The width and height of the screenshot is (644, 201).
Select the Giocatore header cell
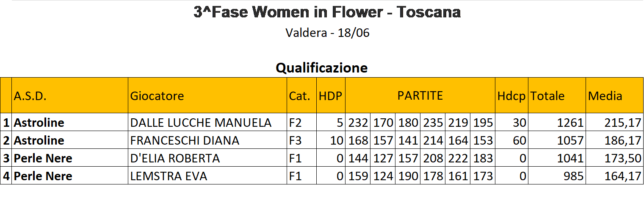pos(207,95)
